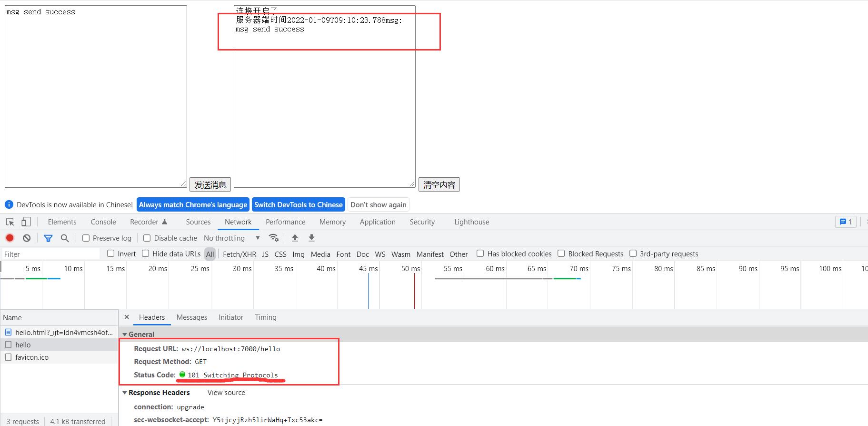Open the Sources tab
This screenshot has height=426, width=868.
(x=198, y=222)
